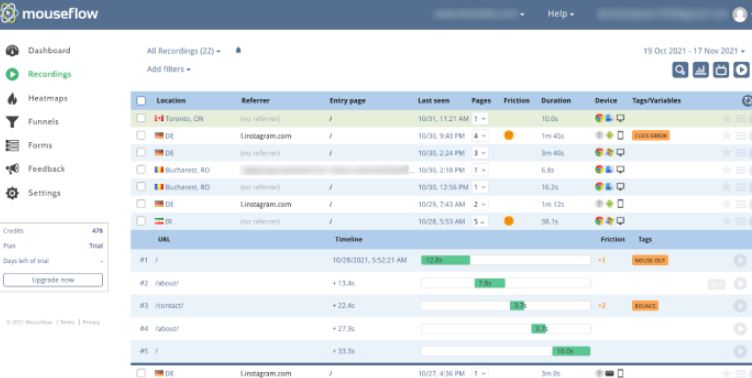Expand pages dropdown showing 4 pages
Screen dimensions: 752x378
[x=480, y=136]
